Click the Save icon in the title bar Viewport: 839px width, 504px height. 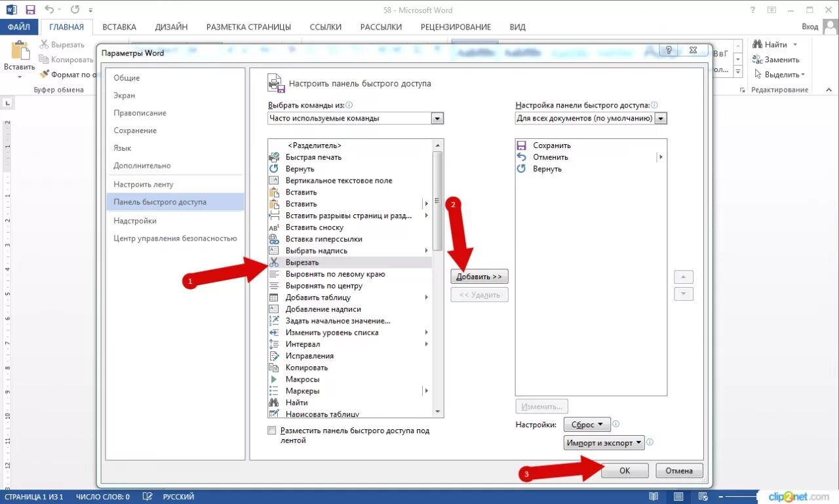click(x=30, y=10)
